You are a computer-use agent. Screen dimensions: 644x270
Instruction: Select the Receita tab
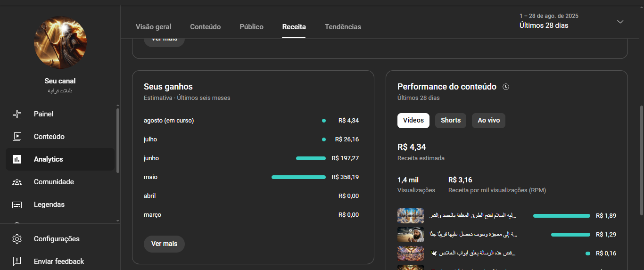(x=294, y=27)
